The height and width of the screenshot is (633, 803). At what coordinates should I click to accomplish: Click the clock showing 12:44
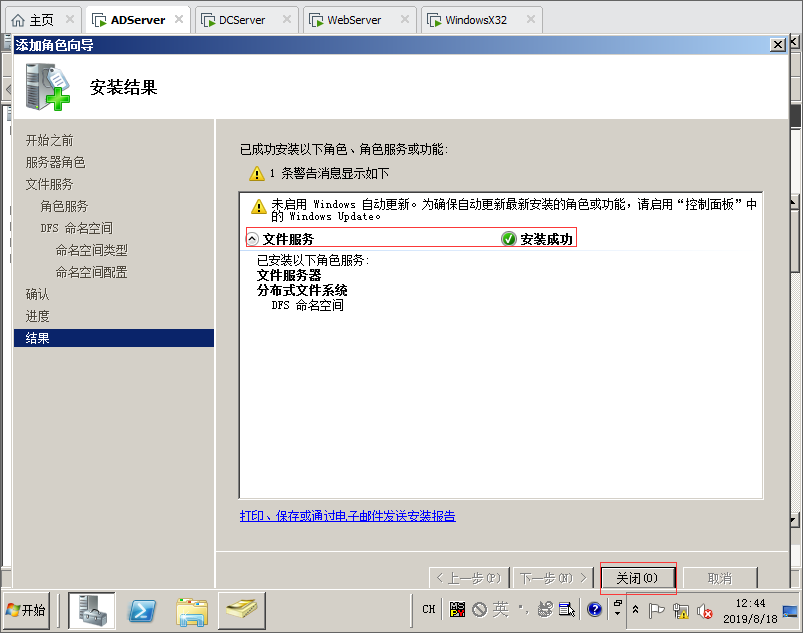(750, 611)
